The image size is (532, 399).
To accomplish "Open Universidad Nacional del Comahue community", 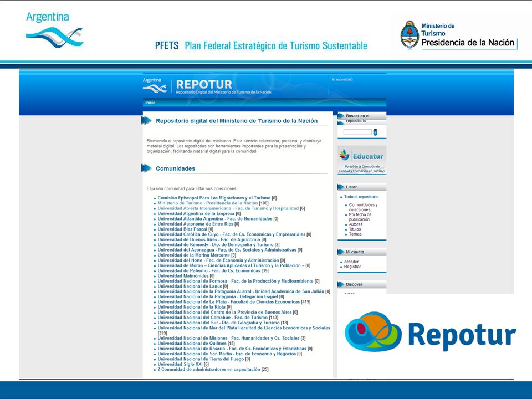I will click(x=213, y=317).
